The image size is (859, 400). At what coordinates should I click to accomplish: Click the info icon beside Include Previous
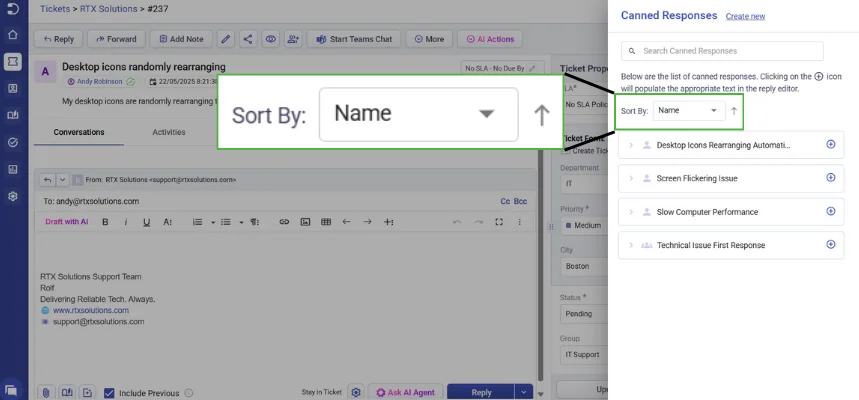pyautogui.click(x=189, y=393)
